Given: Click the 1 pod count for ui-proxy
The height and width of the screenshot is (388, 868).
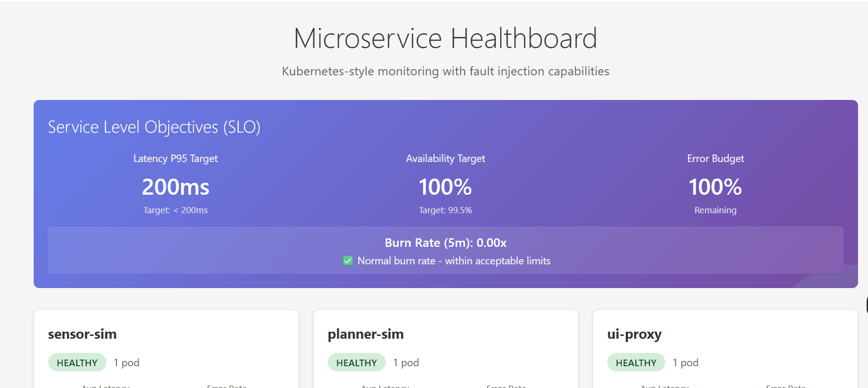Looking at the screenshot, I should click(686, 362).
